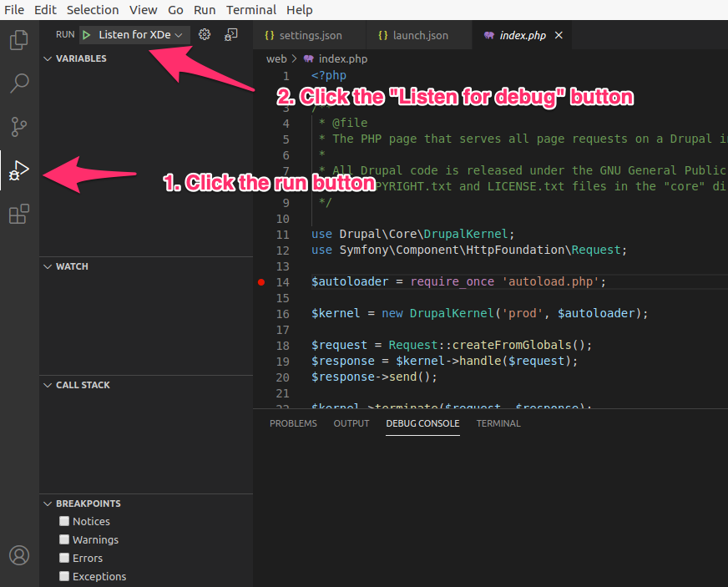Click Request in the line 12 use statement
The width and height of the screenshot is (728, 587).
pos(596,250)
